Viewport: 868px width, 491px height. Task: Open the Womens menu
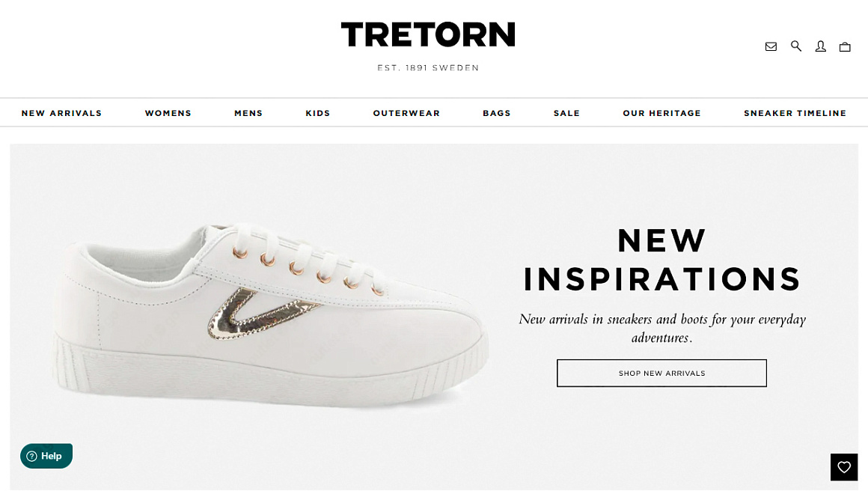click(168, 113)
